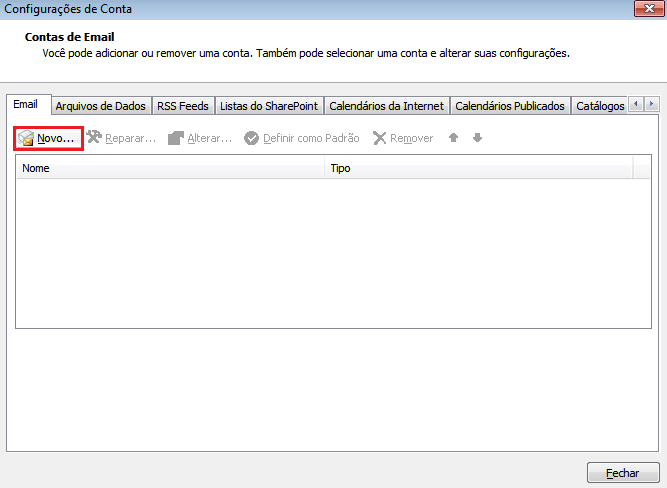This screenshot has width=667, height=488.
Task: Click Definir como Padrão checkmark icon
Action: 251,138
